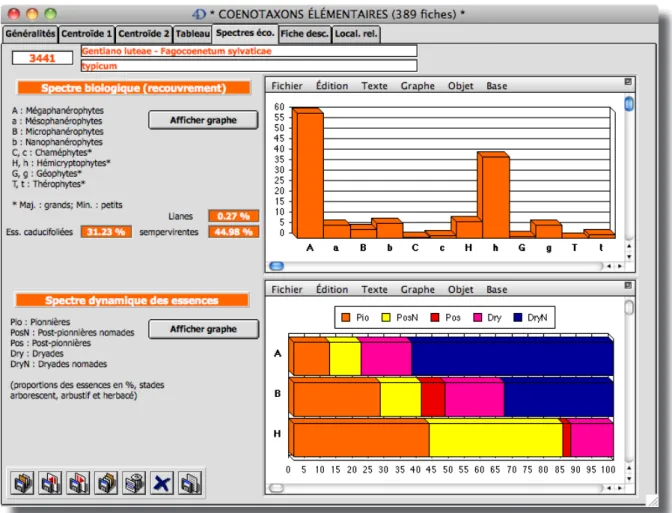Click the orange bar for h
This screenshot has height=513, width=672.
coord(496,196)
